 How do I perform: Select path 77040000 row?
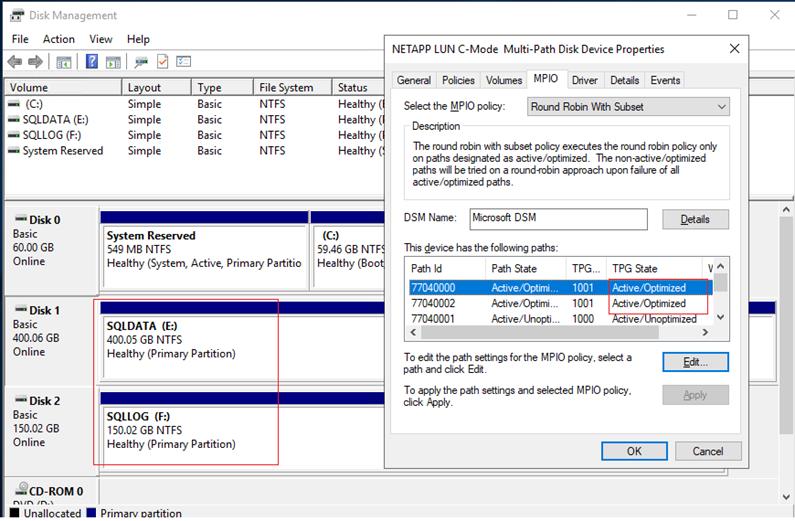click(560, 288)
